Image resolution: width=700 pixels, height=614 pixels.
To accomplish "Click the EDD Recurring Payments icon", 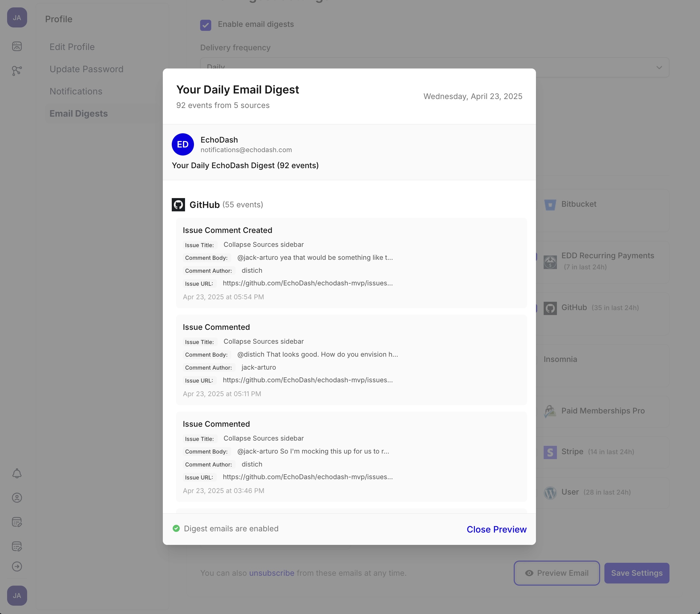I will tap(550, 262).
